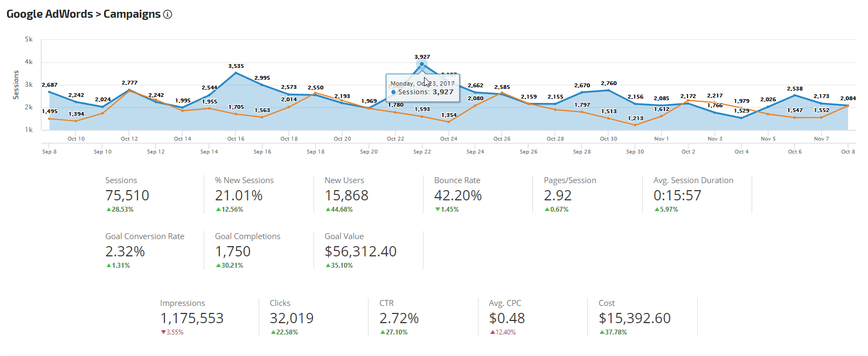Click the tooltip showing Sessions: 3,927

(422, 88)
